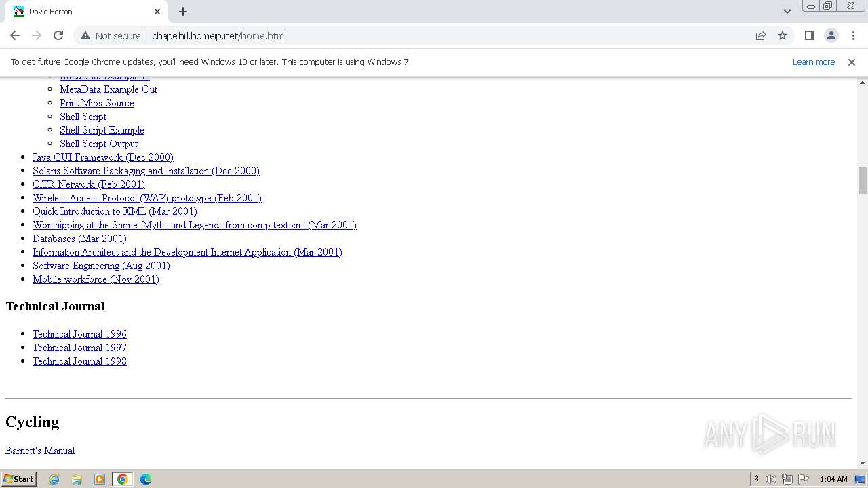
Task: Switch to Chrome in the taskbar
Action: pyautogui.click(x=123, y=479)
